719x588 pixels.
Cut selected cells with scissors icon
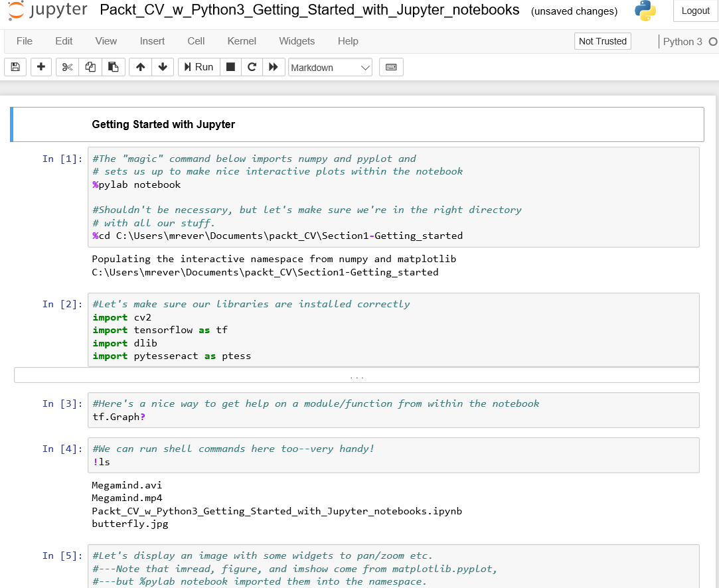pos(68,67)
